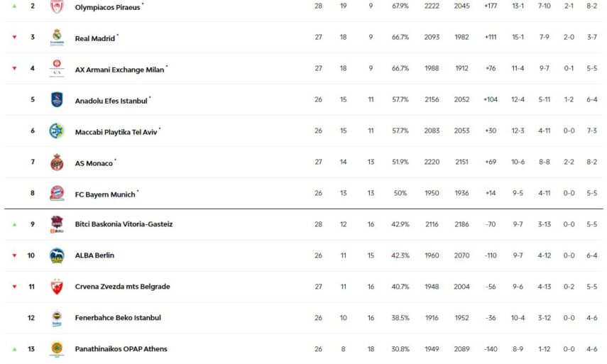607x364 pixels.
Task: Click the red down arrow beside ALBA Berlin
Action: [14, 255]
